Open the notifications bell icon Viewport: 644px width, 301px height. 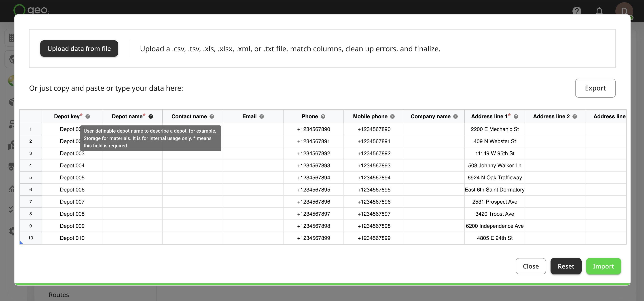pos(599,11)
